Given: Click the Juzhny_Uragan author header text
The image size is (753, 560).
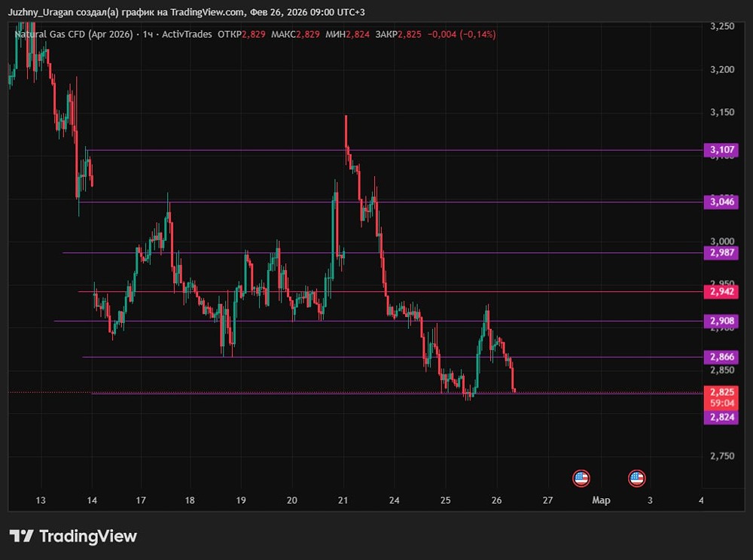Looking at the screenshot, I should [41, 12].
